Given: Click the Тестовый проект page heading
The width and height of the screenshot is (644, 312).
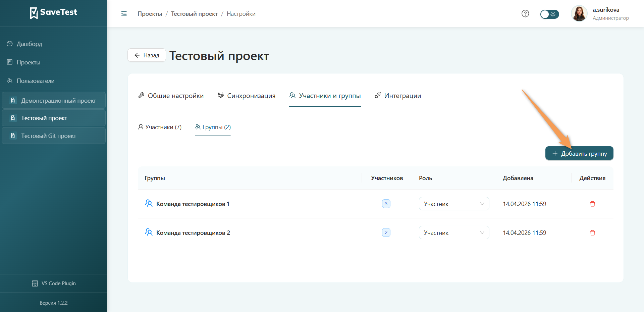Looking at the screenshot, I should click(x=219, y=56).
